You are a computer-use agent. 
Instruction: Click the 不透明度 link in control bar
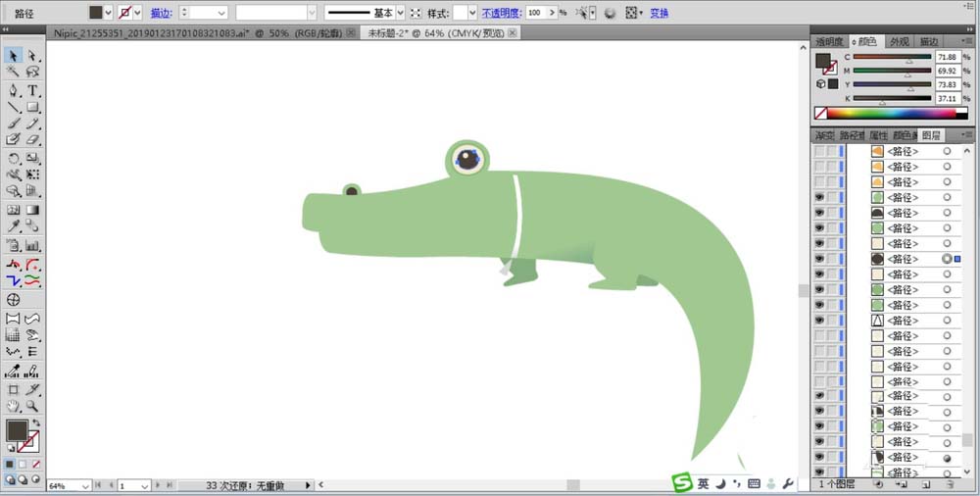[502, 13]
